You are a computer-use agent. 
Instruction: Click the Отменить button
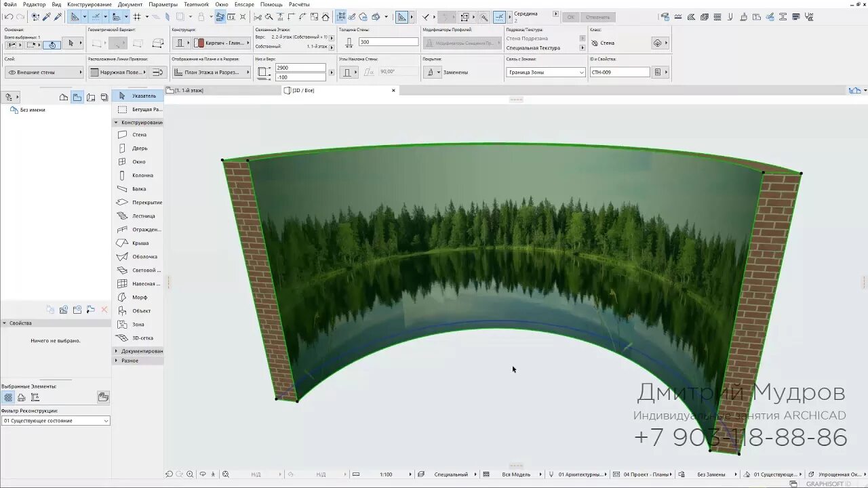tap(597, 17)
